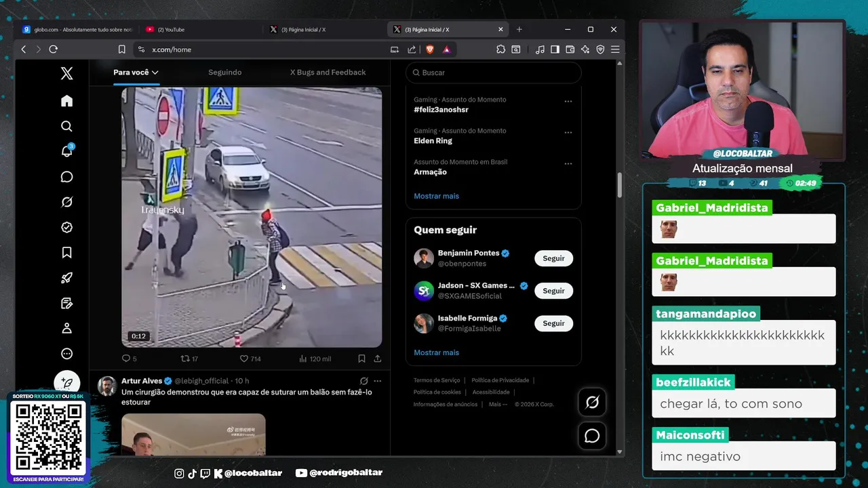The width and height of the screenshot is (868, 488).
Task: Follow Isabelle Formiga with Seguir button
Action: tap(553, 323)
